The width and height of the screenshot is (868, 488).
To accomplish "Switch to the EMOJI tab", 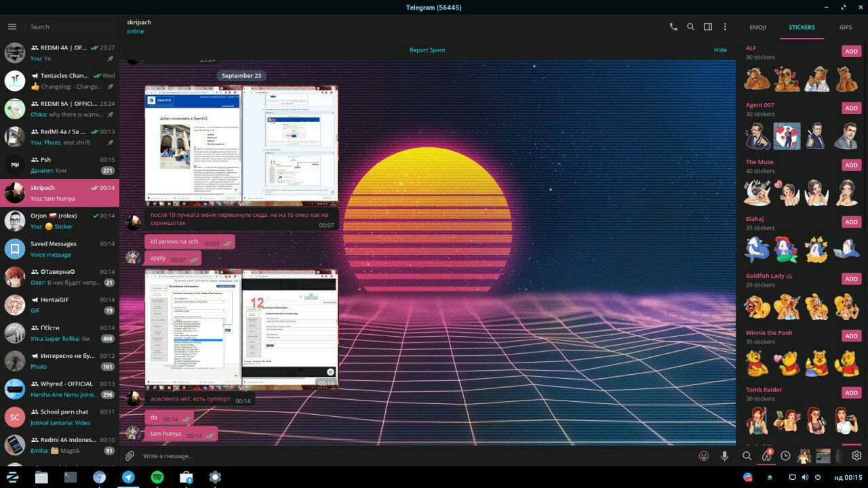I will point(757,28).
